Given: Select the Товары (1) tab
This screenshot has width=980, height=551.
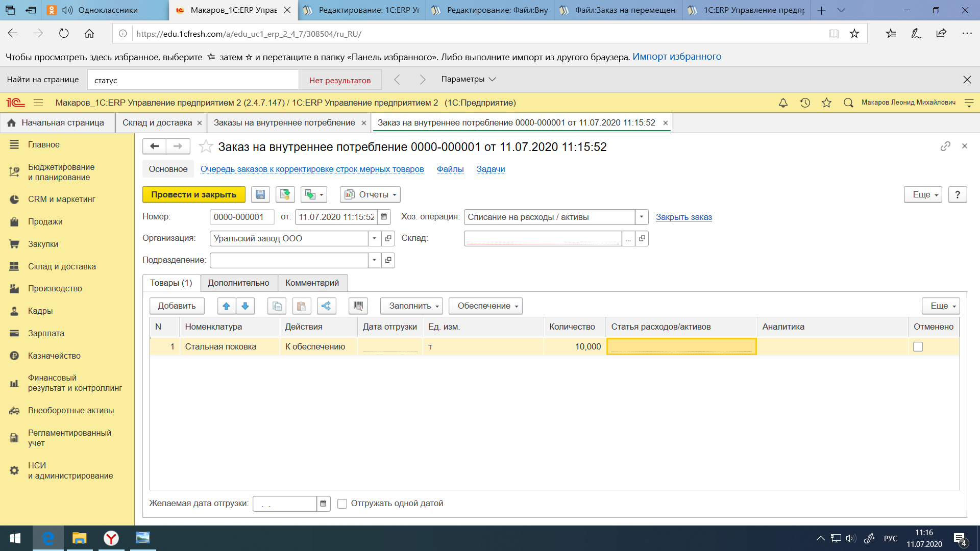Looking at the screenshot, I should [171, 283].
